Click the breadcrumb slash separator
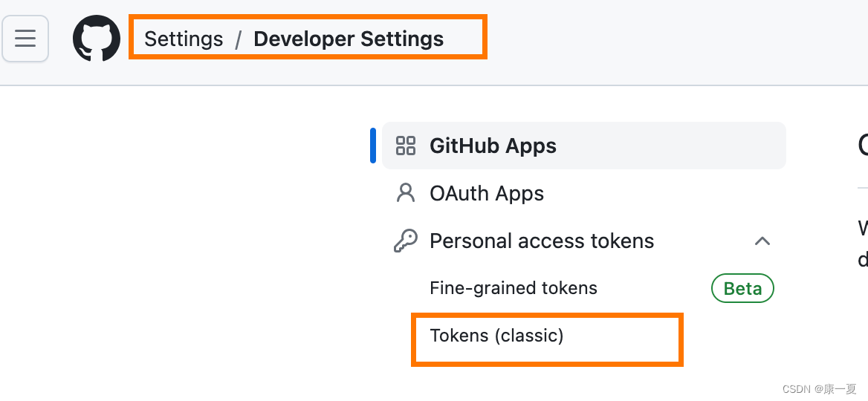The width and height of the screenshot is (868, 401). pyautogui.click(x=239, y=39)
